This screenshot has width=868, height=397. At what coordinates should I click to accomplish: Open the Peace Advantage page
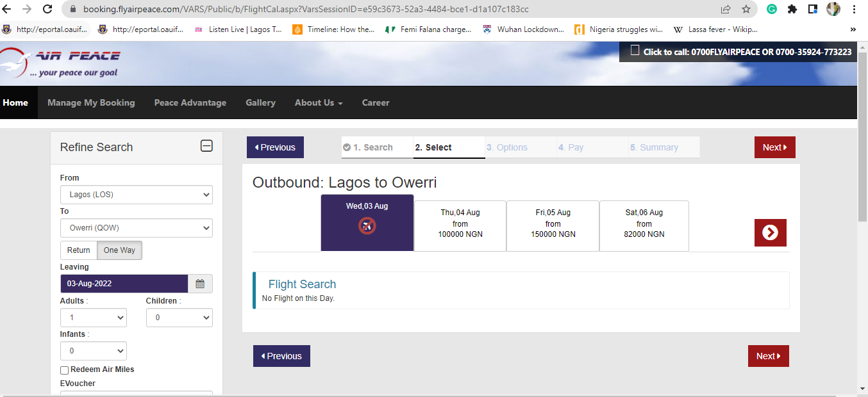point(190,102)
